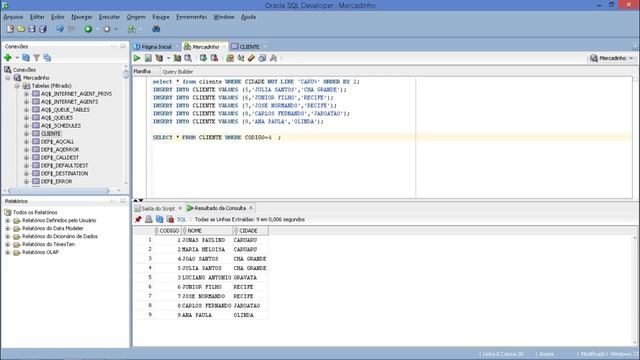This screenshot has width=640, height=360.
Task: Pin the query result with red pin
Action: [138, 220]
